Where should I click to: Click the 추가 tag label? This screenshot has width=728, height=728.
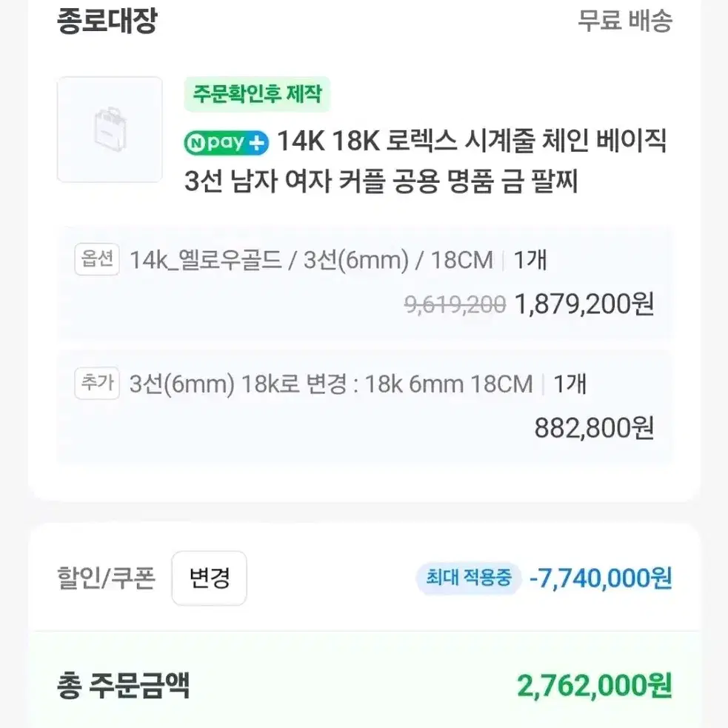point(97,383)
